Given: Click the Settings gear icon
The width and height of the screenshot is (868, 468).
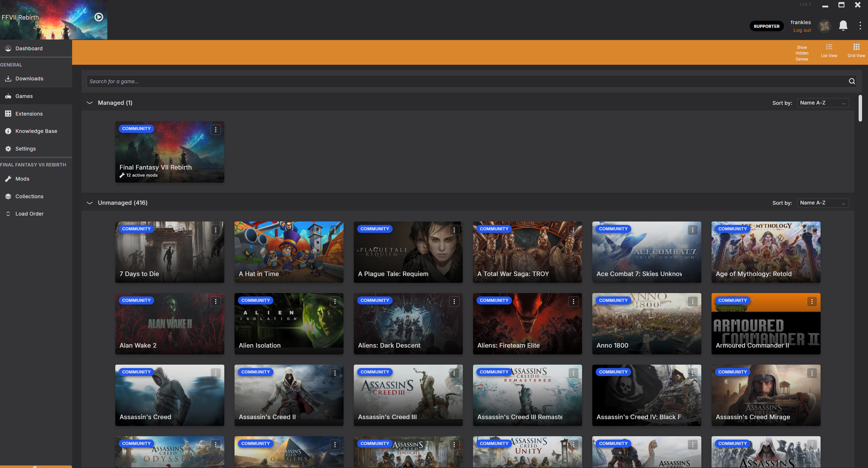Looking at the screenshot, I should 8,149.
